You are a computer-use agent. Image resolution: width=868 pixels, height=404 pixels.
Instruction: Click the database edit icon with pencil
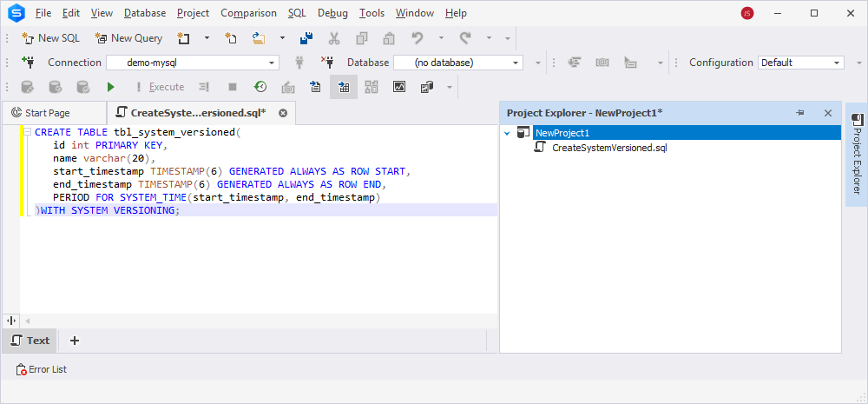[27, 87]
